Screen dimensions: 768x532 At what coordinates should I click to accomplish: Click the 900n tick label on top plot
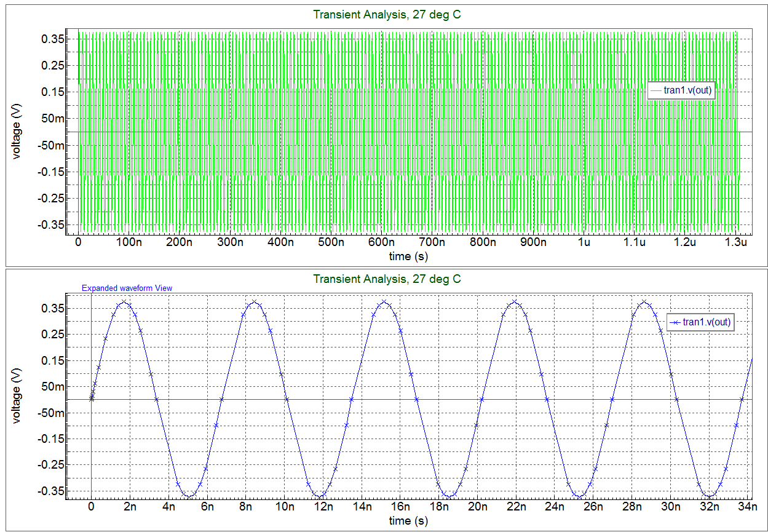(533, 242)
